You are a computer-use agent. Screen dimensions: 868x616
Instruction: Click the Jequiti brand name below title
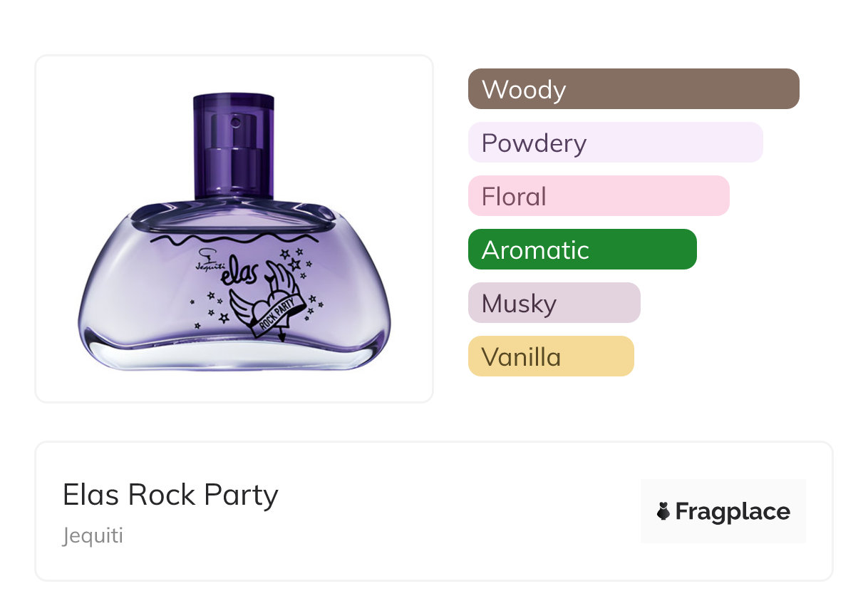tap(93, 535)
